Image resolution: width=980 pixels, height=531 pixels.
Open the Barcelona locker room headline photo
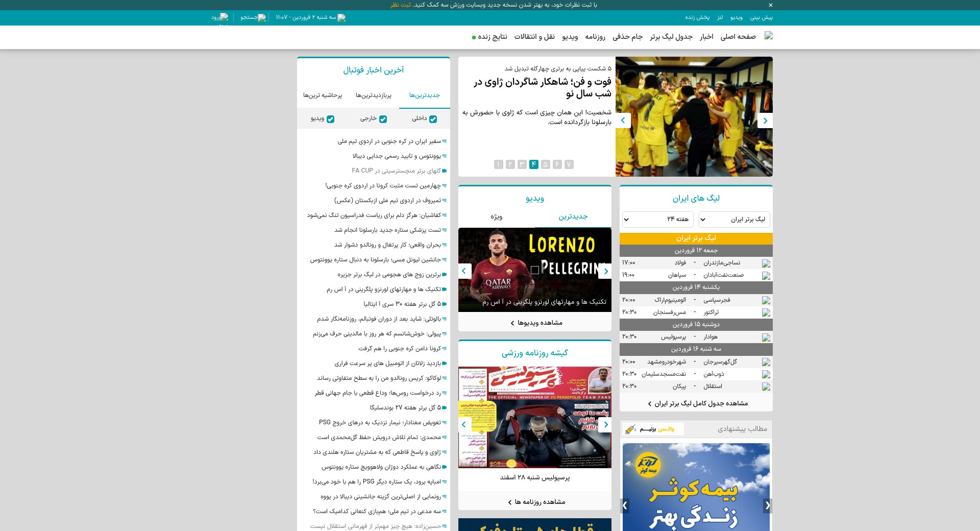[694, 117]
